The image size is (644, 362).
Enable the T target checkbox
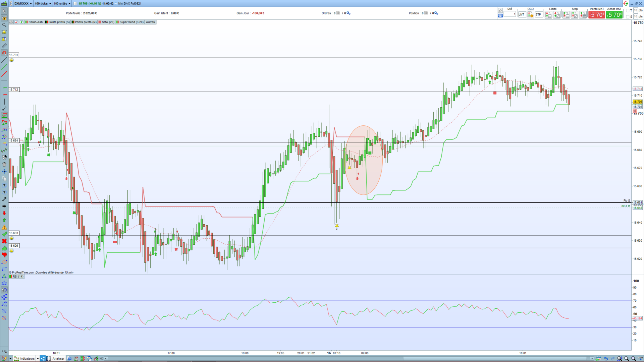point(628,10)
